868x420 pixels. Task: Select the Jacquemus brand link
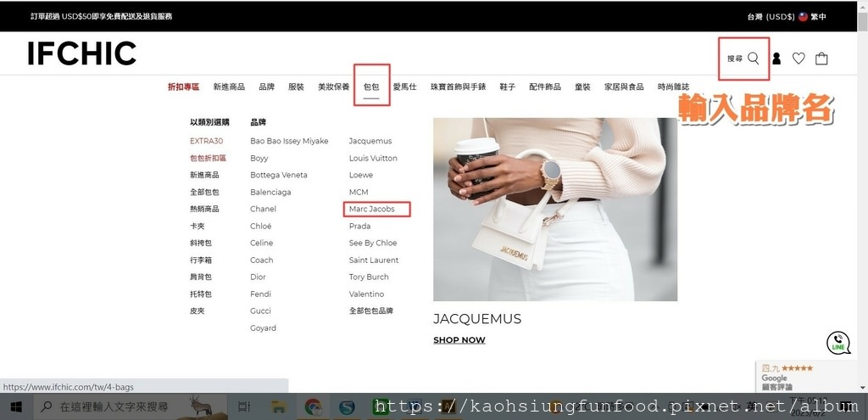click(370, 142)
